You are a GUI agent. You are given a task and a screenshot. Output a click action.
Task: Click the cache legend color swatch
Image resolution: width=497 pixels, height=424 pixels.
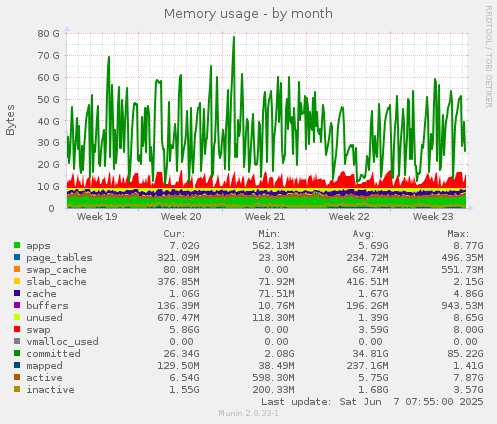point(17,293)
